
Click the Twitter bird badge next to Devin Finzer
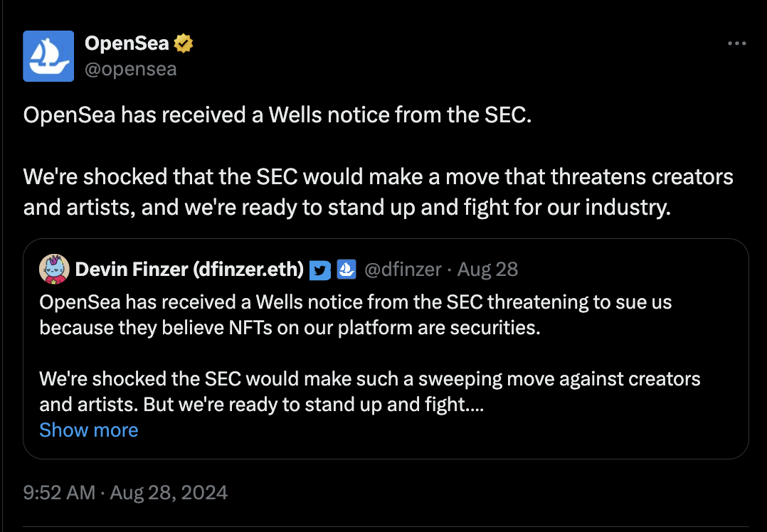[321, 270]
